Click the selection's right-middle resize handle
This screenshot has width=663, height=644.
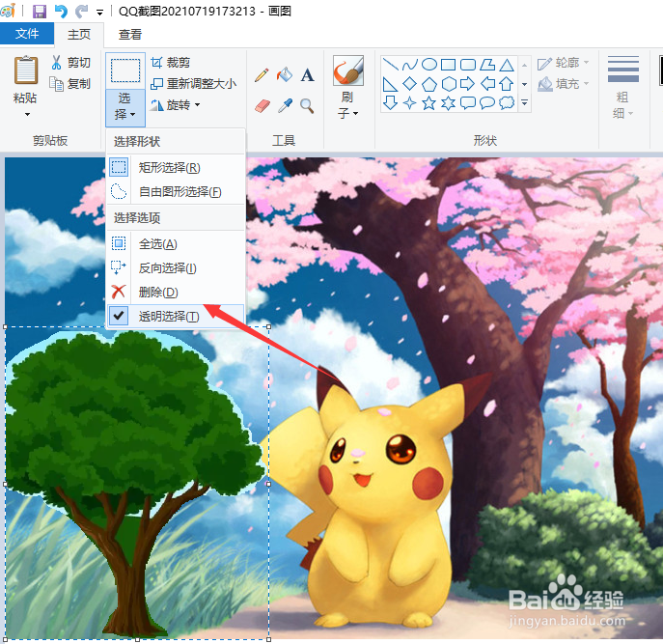tap(269, 484)
